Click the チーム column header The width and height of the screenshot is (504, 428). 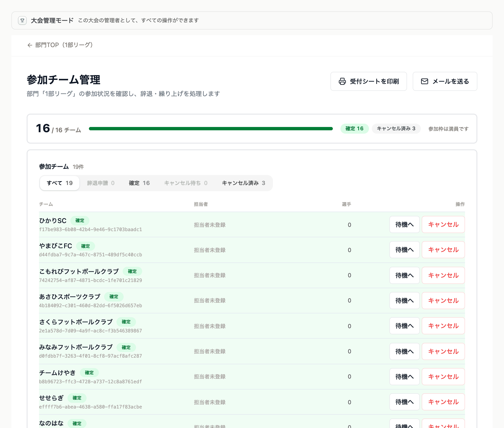click(46, 204)
